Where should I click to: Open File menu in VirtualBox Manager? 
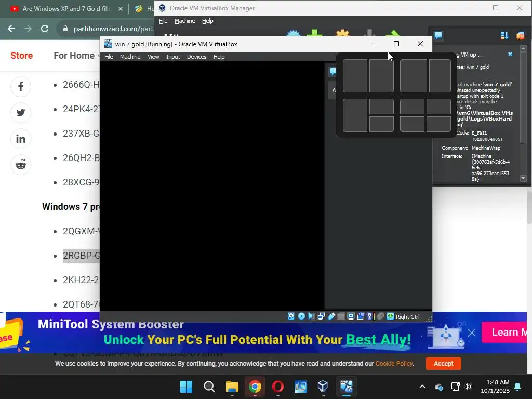click(x=163, y=21)
